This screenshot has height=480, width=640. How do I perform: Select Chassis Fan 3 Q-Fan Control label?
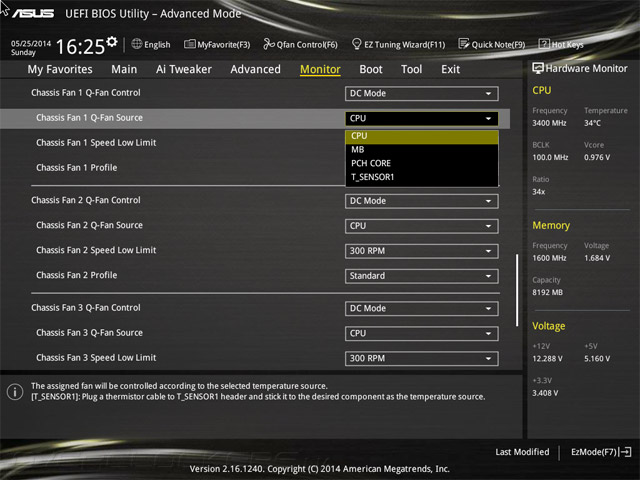click(x=86, y=308)
